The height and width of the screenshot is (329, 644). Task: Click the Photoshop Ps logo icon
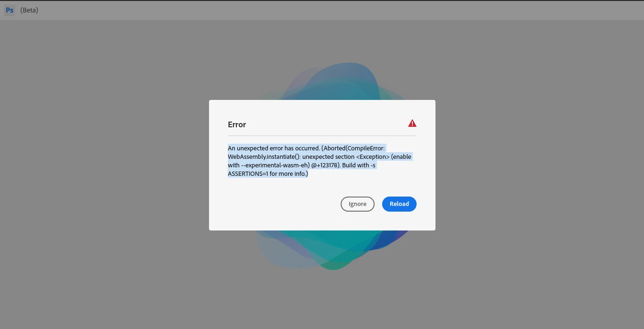9,10
